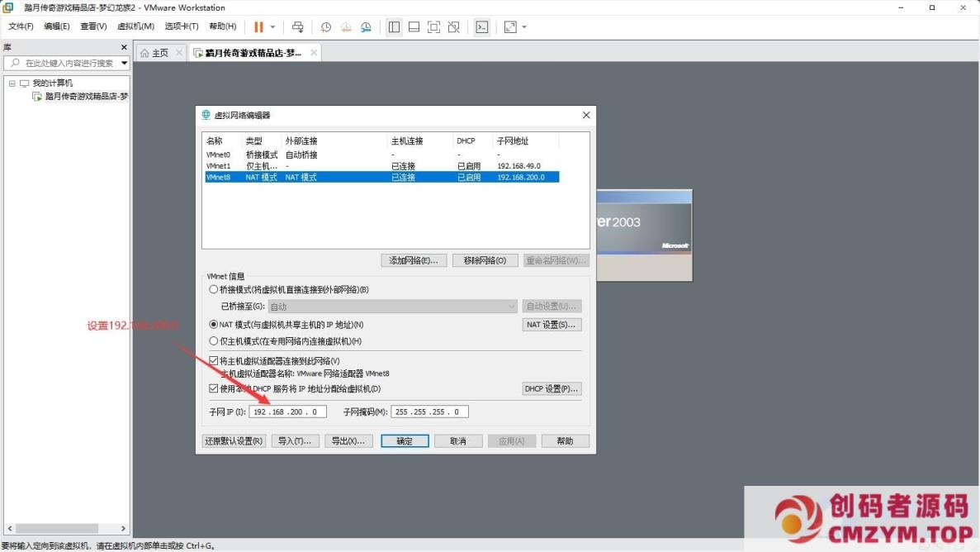Click the 确定 button to confirm

pos(405,440)
